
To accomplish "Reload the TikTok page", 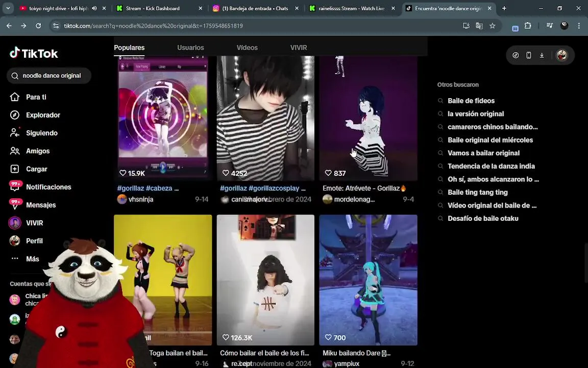I will click(38, 26).
